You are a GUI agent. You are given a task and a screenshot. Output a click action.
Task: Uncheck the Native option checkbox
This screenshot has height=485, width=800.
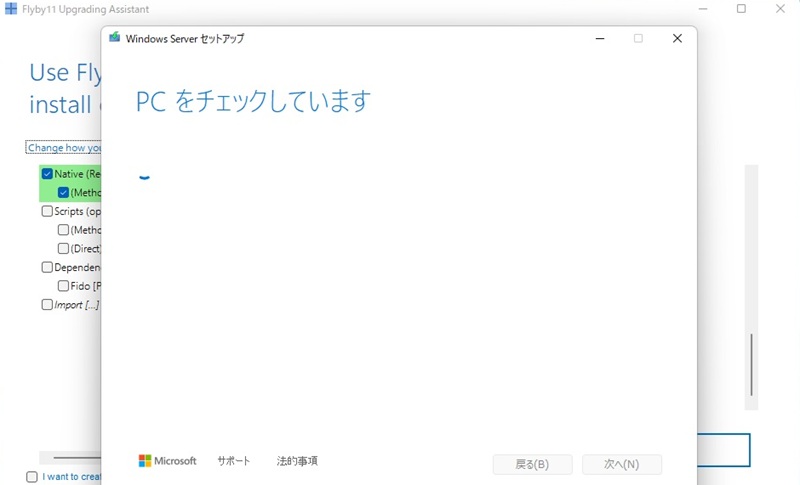pos(47,174)
